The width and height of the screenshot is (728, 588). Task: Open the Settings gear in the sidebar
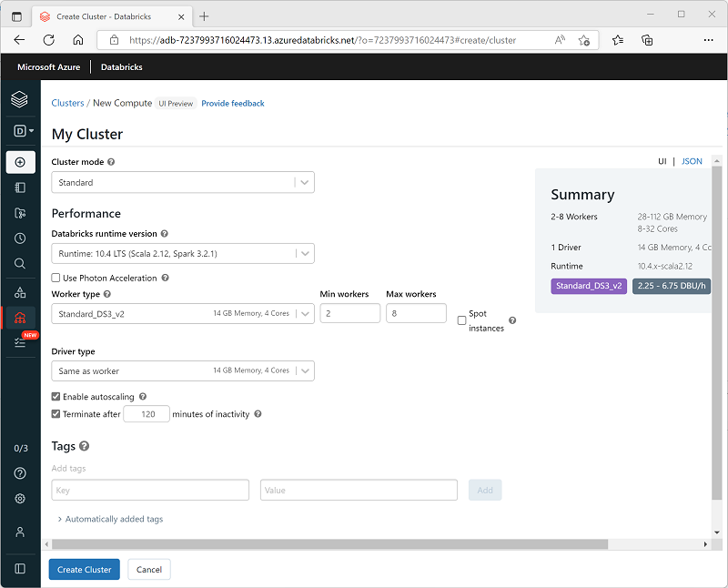coord(20,499)
